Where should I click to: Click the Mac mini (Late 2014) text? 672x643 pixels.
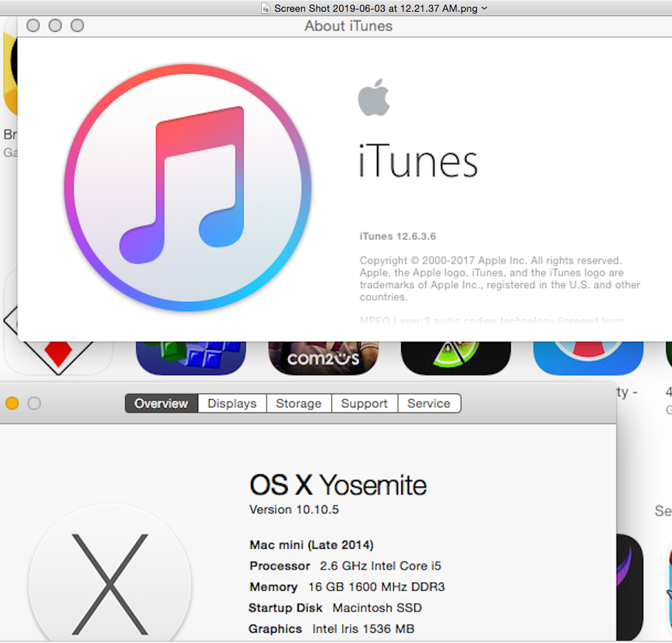[311, 545]
